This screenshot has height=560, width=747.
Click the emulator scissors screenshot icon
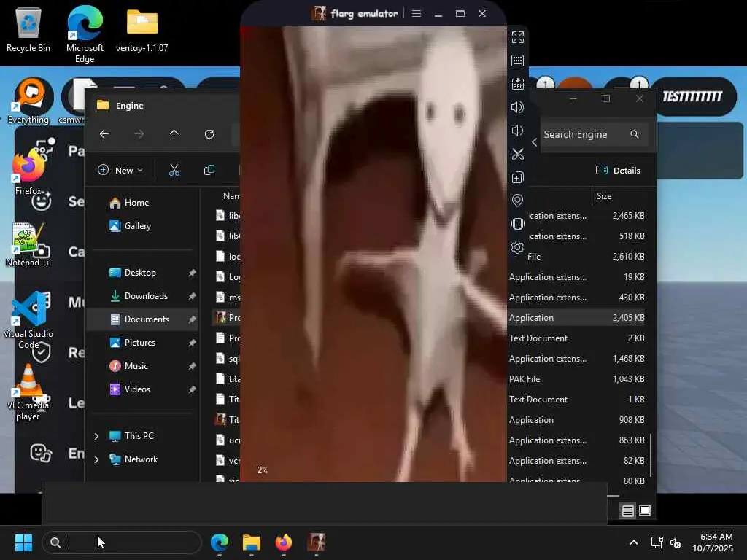[517, 154]
